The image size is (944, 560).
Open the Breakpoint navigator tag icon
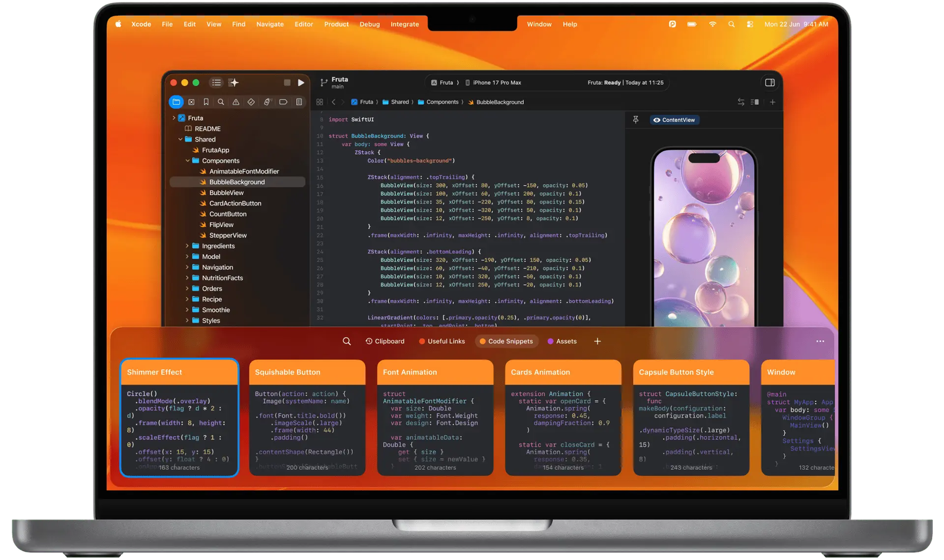pyautogui.click(x=283, y=102)
